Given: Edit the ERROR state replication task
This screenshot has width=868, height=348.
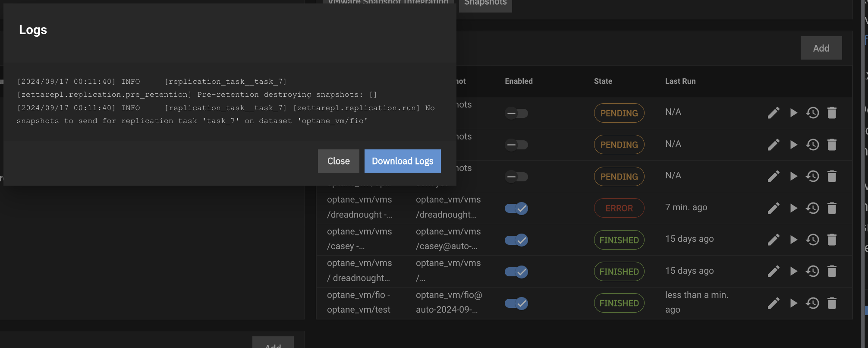Looking at the screenshot, I should [774, 208].
